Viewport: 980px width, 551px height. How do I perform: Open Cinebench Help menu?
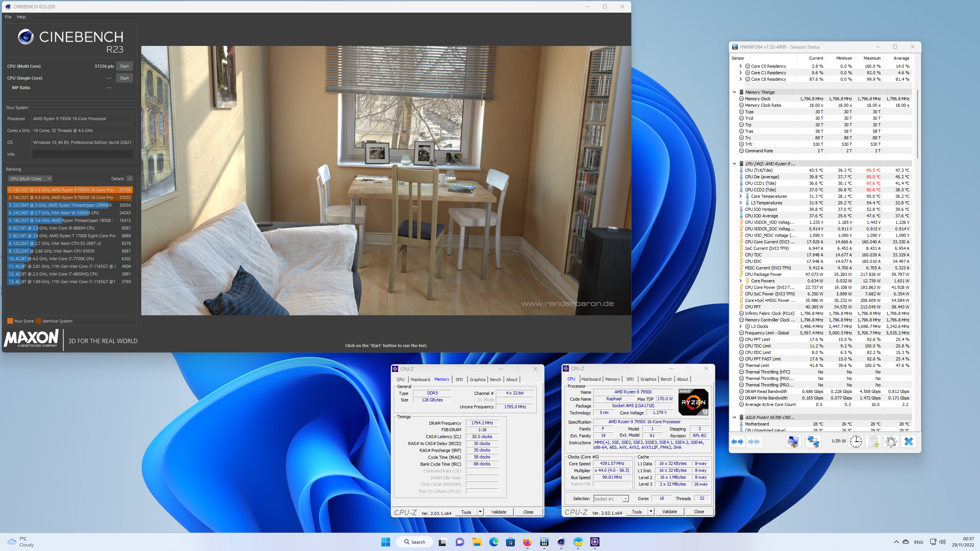click(x=21, y=17)
